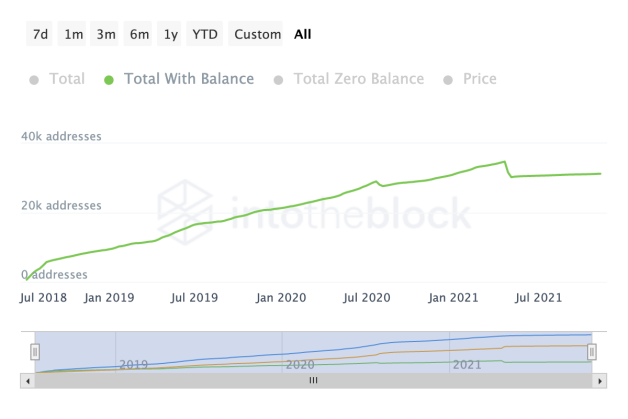Click the green line near Jan 2020
628x419 pixels.
[280, 207]
